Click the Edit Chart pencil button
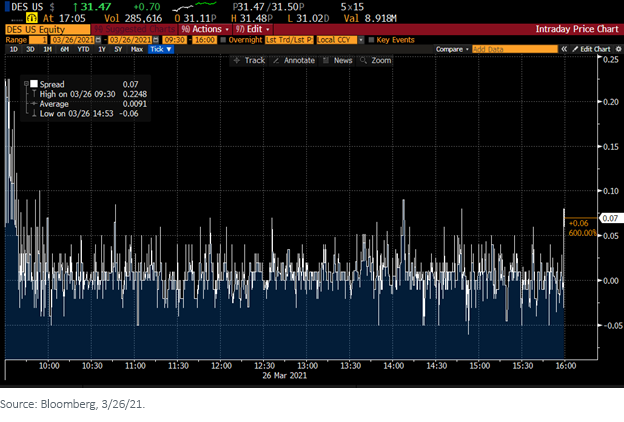 [591, 49]
